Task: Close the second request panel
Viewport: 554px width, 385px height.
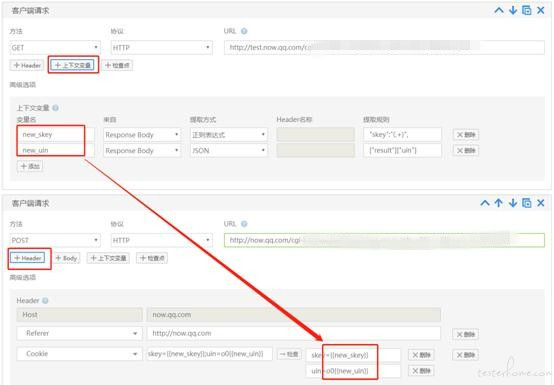Action: pyautogui.click(x=541, y=203)
